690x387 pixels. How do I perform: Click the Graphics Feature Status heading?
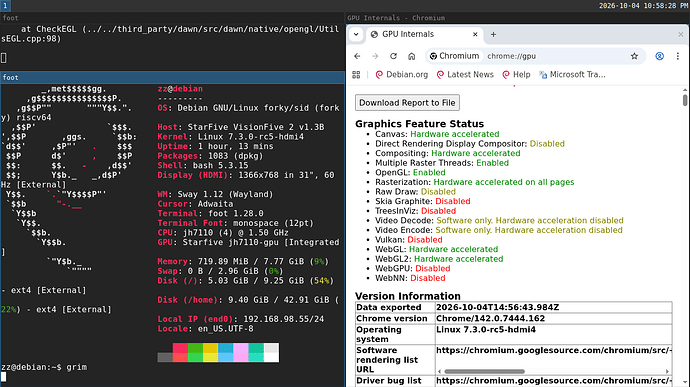419,124
